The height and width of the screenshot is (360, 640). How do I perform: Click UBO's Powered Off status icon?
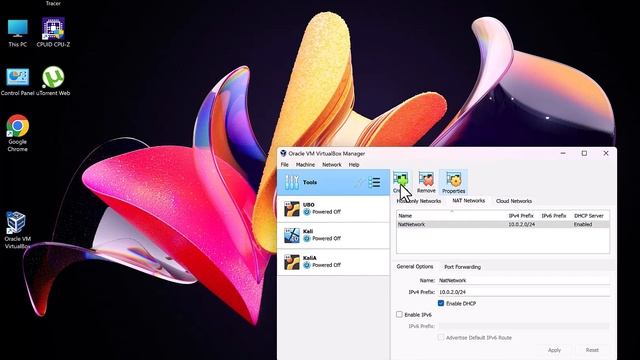(x=307, y=212)
